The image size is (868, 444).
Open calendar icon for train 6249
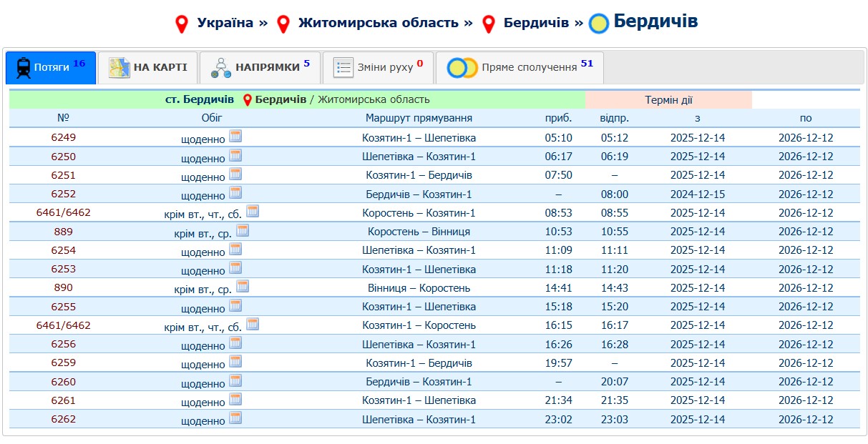click(235, 137)
